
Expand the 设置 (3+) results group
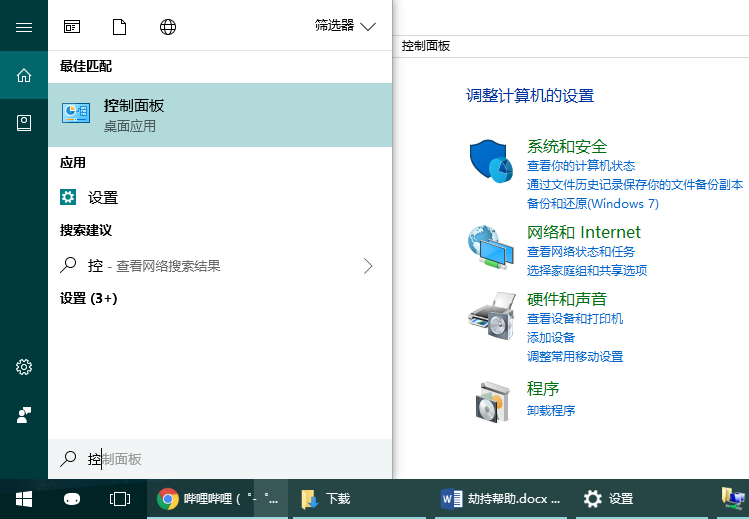coord(88,298)
